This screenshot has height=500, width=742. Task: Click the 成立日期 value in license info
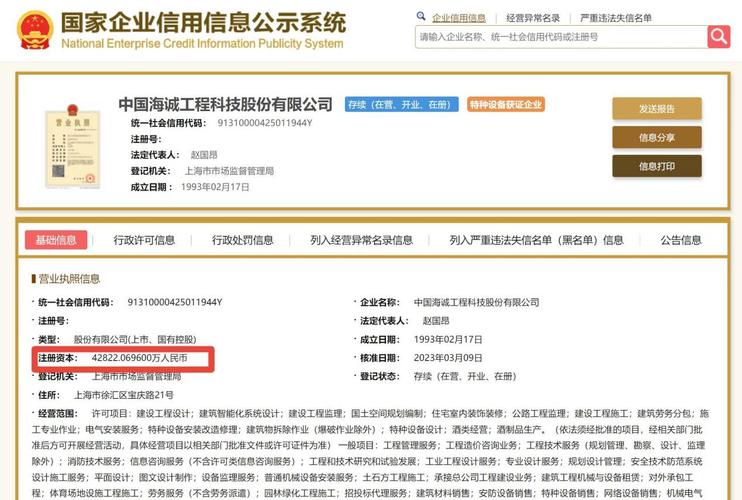[448, 340]
